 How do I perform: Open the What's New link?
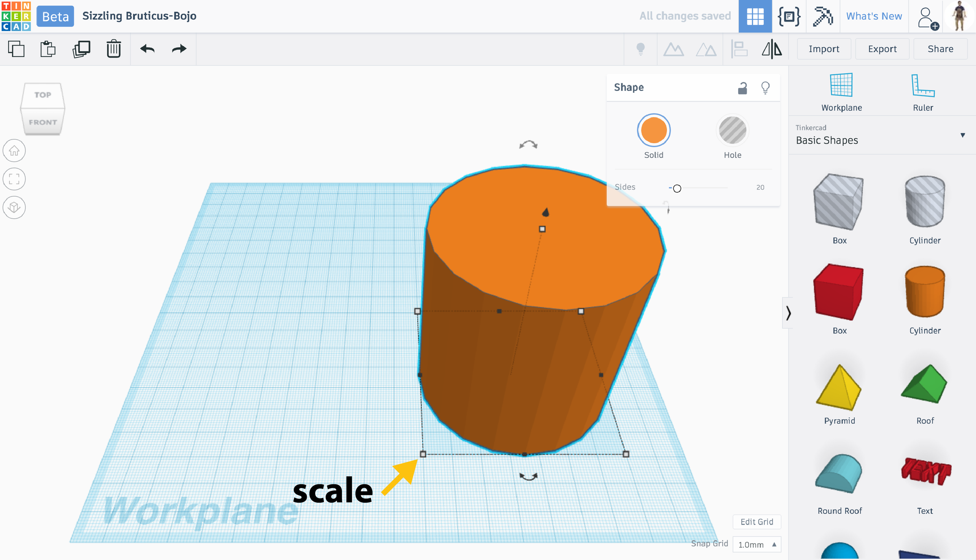tap(874, 16)
